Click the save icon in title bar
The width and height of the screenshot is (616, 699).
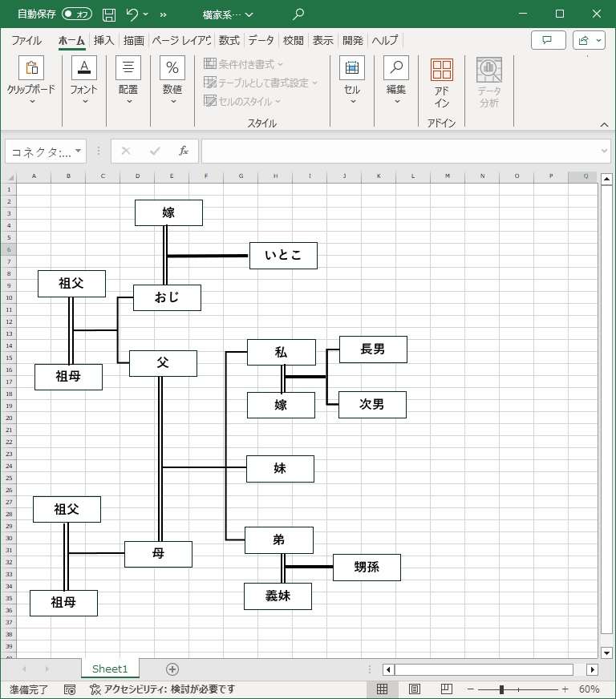(109, 14)
